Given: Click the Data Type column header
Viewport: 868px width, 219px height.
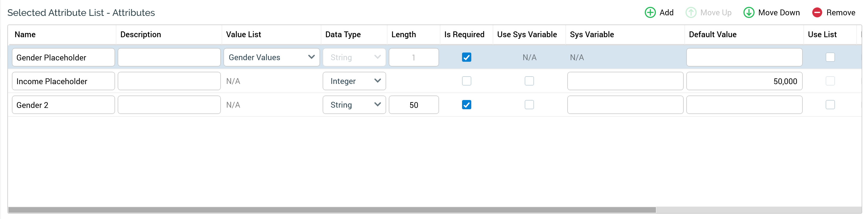Looking at the screenshot, I should 343,34.
